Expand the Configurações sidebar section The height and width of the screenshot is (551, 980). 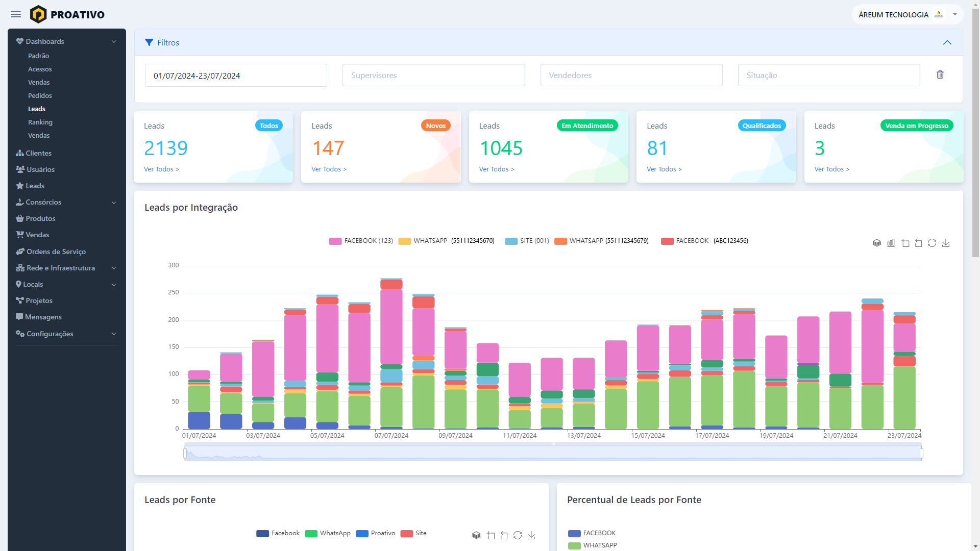click(67, 334)
